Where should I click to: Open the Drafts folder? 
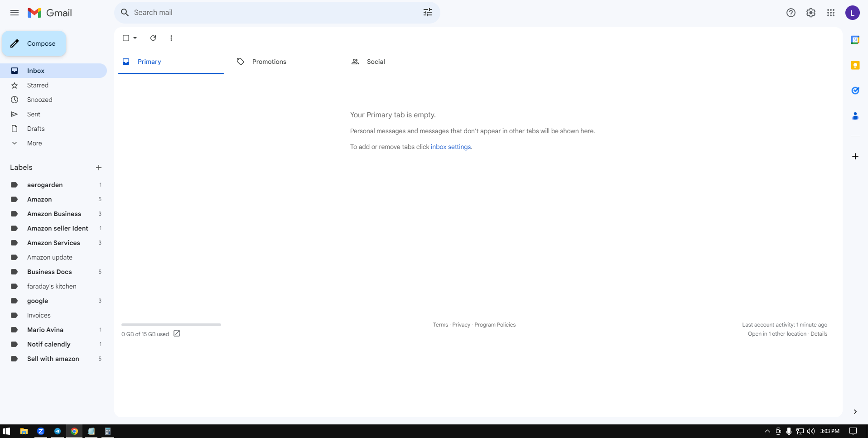(x=53, y=129)
